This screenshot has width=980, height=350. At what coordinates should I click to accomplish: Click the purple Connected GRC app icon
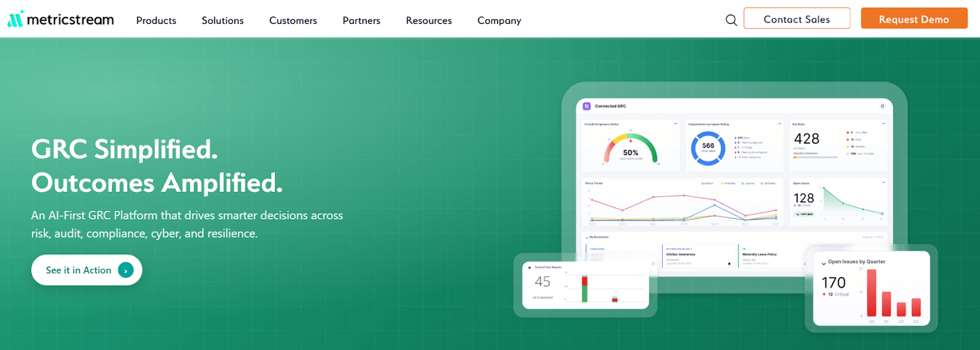pos(587,106)
